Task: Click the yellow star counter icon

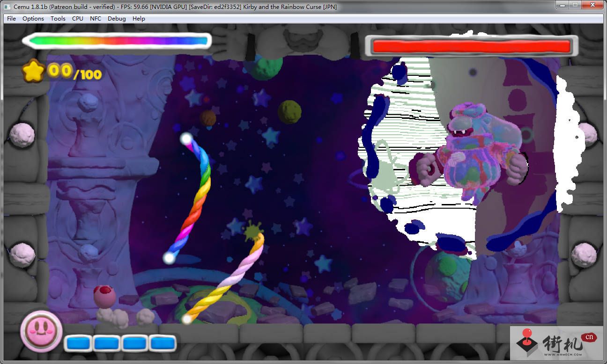Action: (33, 71)
